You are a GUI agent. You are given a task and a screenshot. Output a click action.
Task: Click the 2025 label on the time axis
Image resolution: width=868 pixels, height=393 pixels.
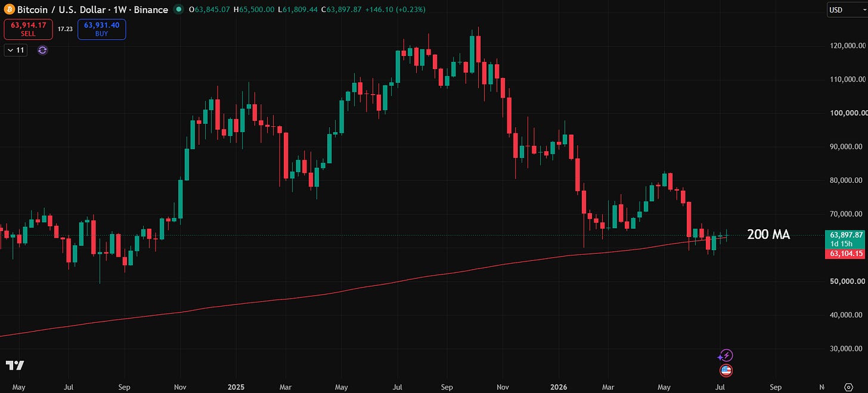click(x=235, y=386)
